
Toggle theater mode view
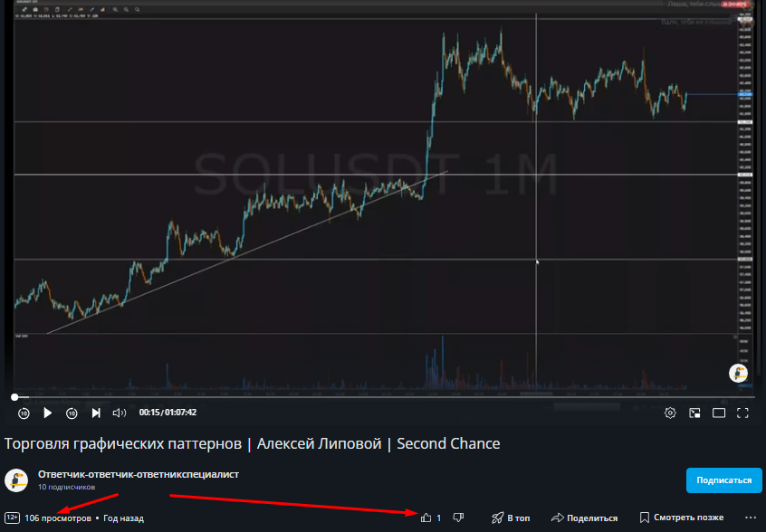719,413
